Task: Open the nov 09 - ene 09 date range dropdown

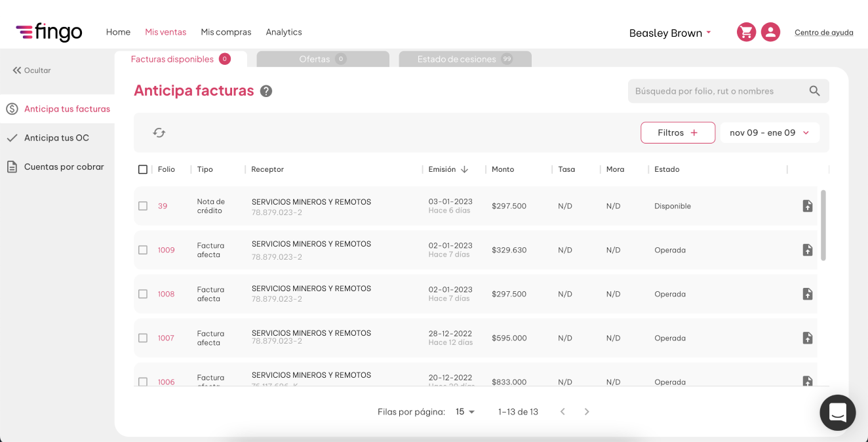Action: pyautogui.click(x=770, y=132)
